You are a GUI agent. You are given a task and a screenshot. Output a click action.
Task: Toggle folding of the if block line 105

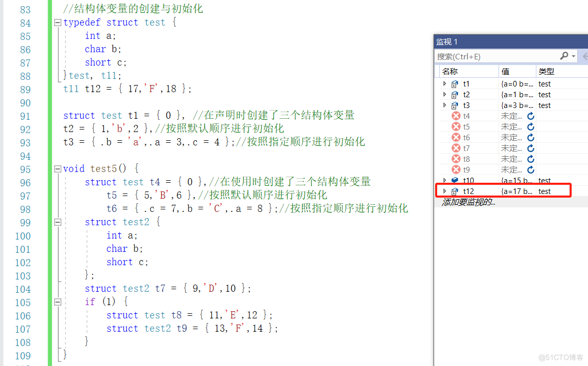(x=58, y=302)
